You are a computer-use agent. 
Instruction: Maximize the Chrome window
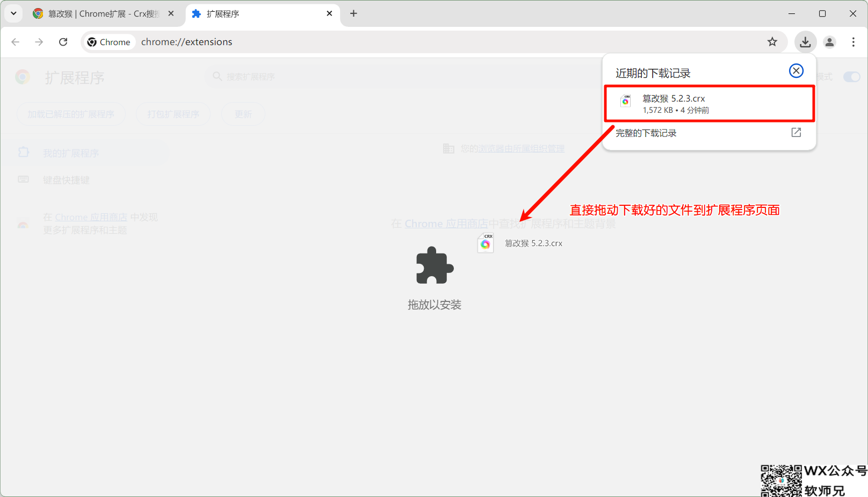[x=822, y=13]
